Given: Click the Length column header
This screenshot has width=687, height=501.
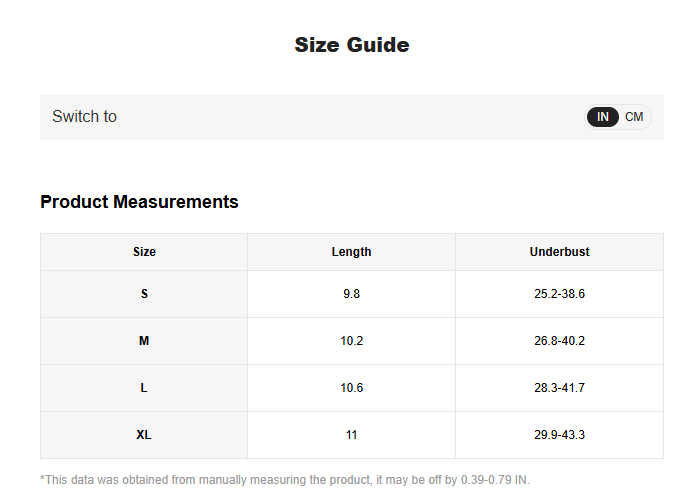Looking at the screenshot, I should pos(351,252).
